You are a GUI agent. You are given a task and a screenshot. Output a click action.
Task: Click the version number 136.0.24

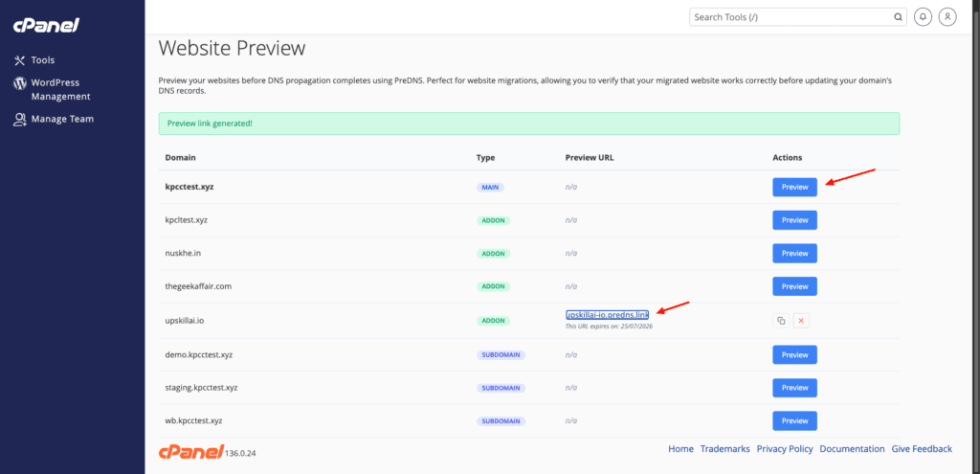(240, 453)
